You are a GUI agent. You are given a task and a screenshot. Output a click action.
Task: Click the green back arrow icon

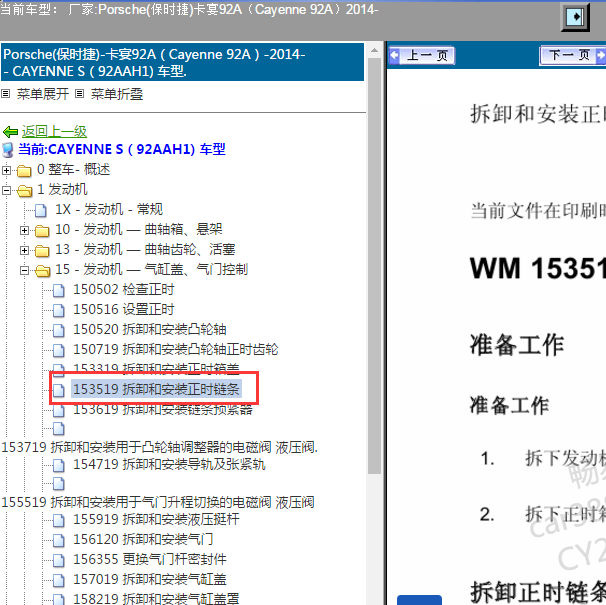click(10, 132)
